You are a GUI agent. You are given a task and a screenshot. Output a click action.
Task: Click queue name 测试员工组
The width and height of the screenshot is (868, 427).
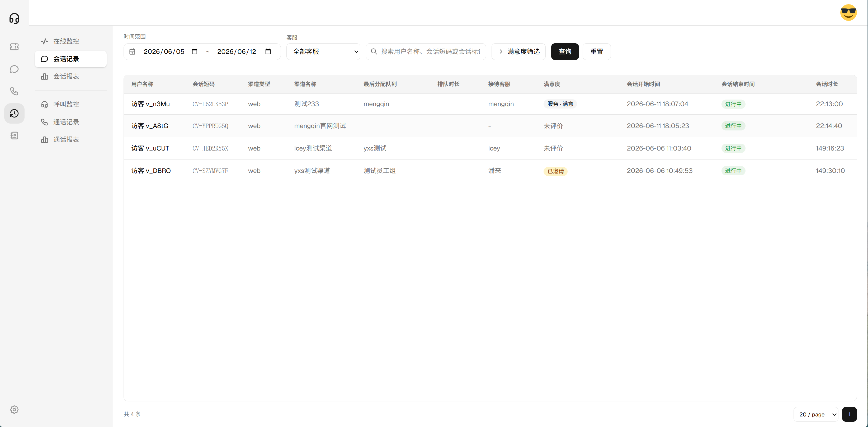click(379, 171)
